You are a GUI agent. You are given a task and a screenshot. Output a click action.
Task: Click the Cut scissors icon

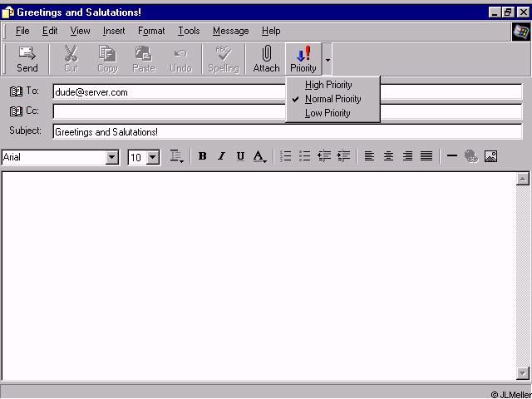71,53
